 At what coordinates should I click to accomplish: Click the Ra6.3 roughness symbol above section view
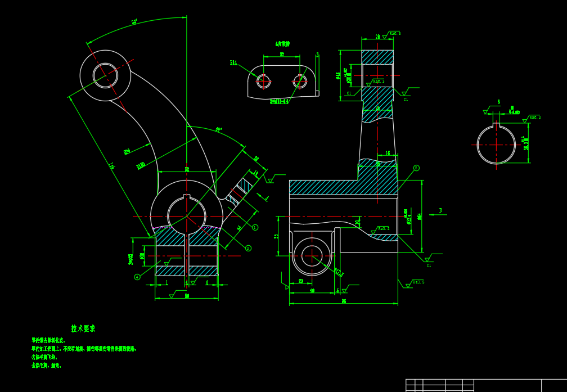click(x=394, y=34)
